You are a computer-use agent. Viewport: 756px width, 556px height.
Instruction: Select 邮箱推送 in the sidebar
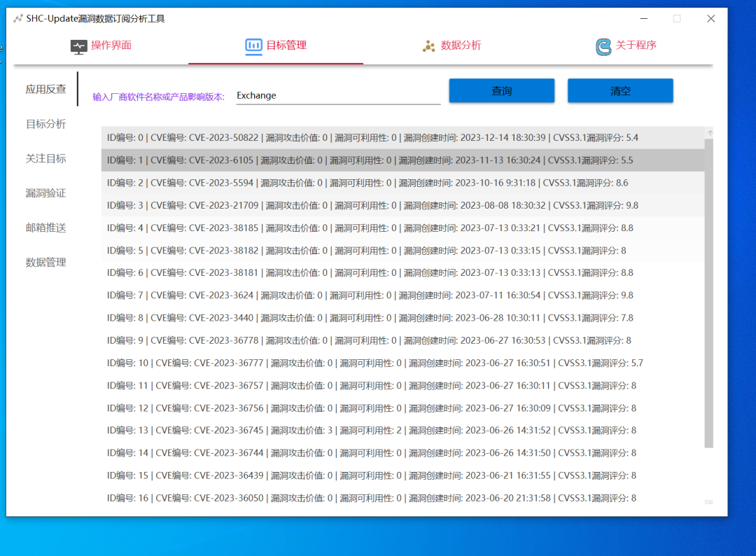pyautogui.click(x=45, y=228)
